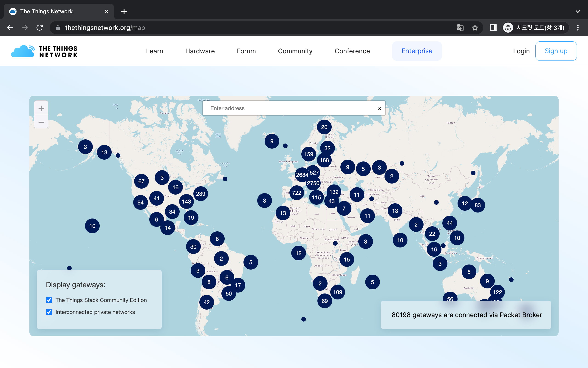588x368 pixels.
Task: Toggle the browser side panel icon
Action: coord(493,28)
